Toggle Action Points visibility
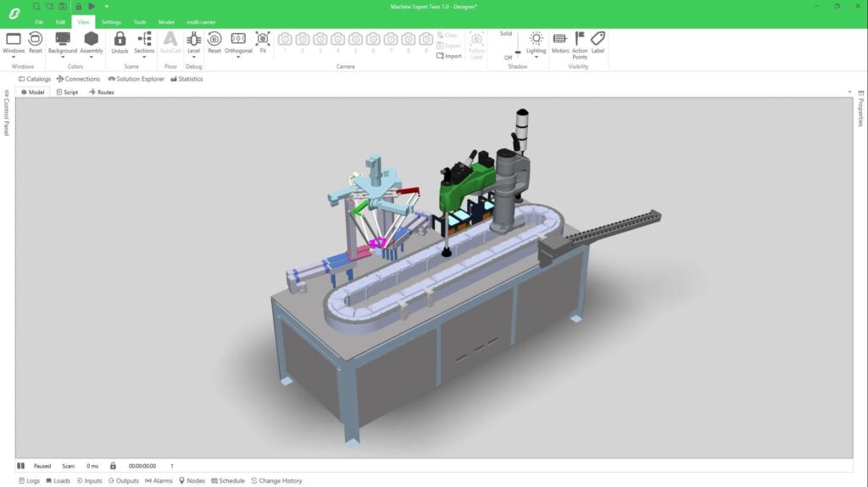The height and width of the screenshot is (487, 868). [x=580, y=42]
